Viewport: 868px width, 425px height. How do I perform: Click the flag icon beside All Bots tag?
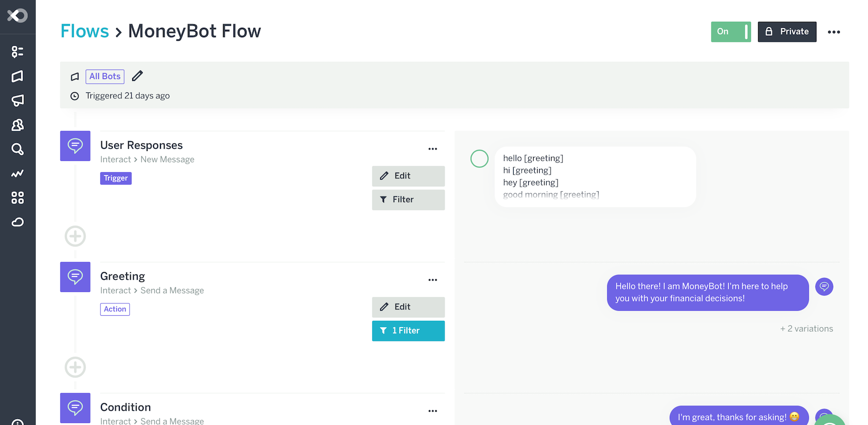(75, 76)
